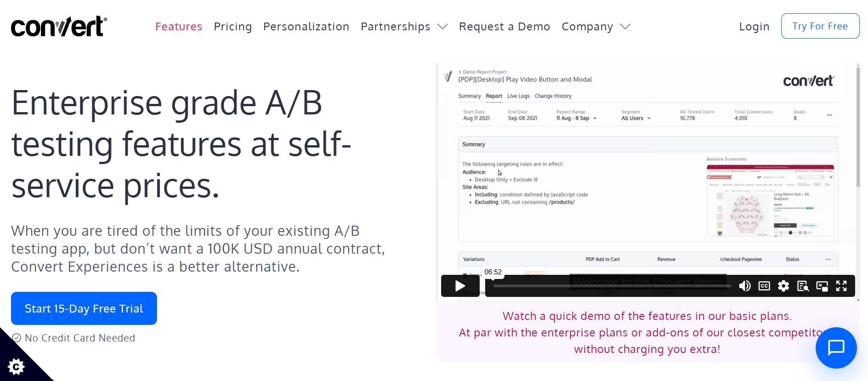The image size is (868, 381).
Task: Open the Features nav item
Action: coord(179,27)
